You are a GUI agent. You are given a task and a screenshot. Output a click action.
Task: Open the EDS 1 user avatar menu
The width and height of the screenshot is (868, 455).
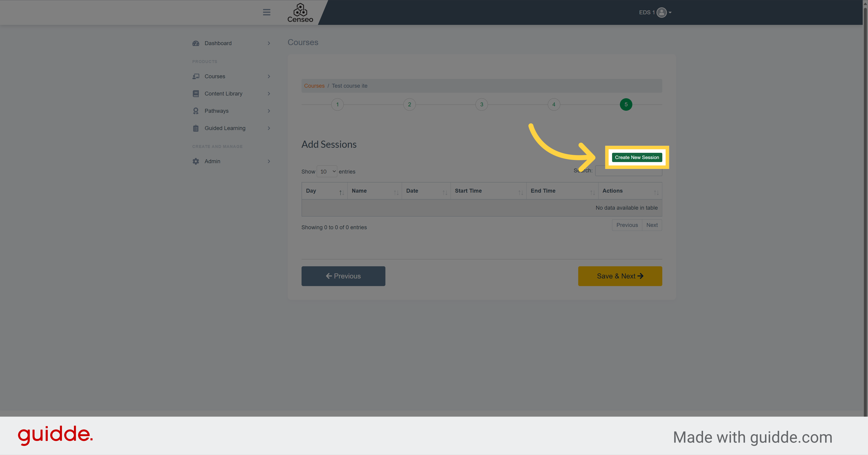[x=661, y=12]
